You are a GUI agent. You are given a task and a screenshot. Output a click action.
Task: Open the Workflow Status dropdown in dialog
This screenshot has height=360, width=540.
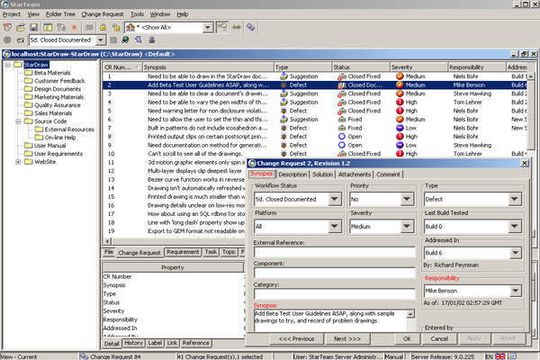click(x=334, y=199)
